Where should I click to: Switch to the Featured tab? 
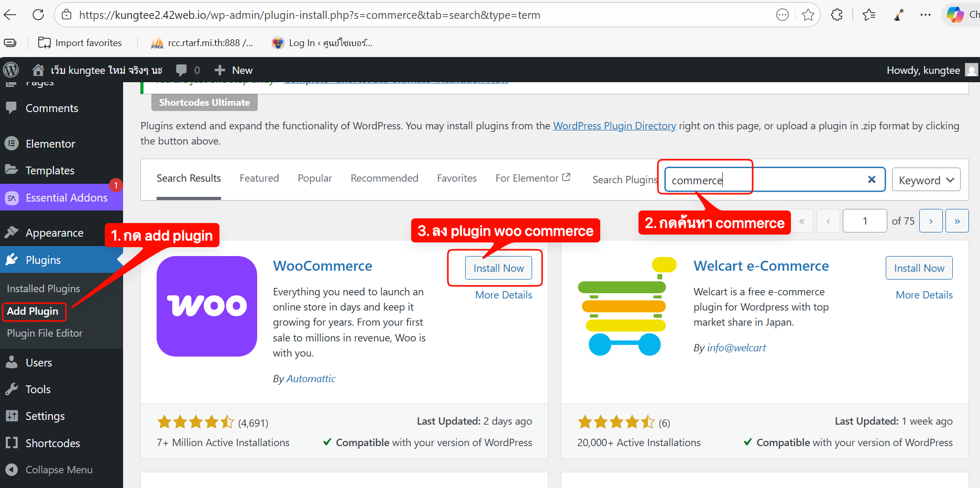tap(259, 179)
